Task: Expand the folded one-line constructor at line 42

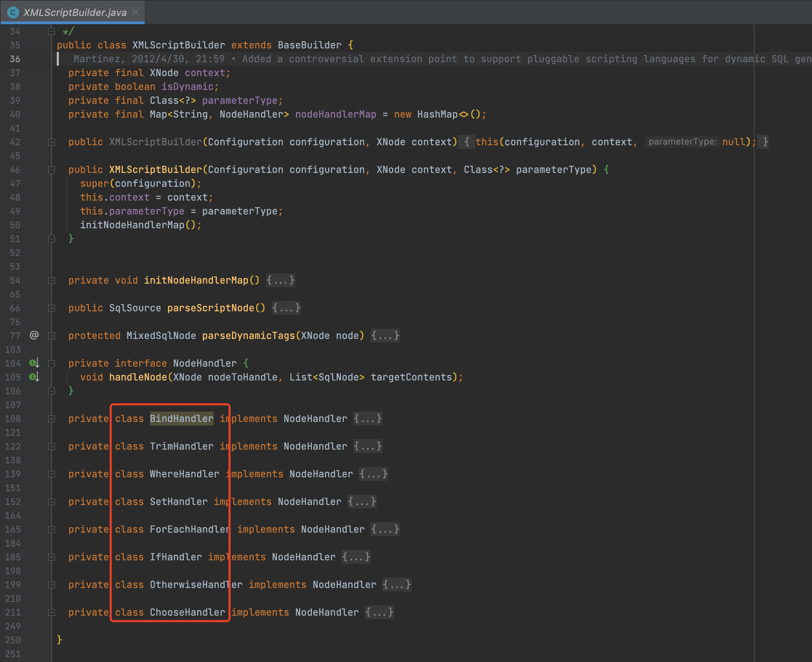Action: (52, 142)
